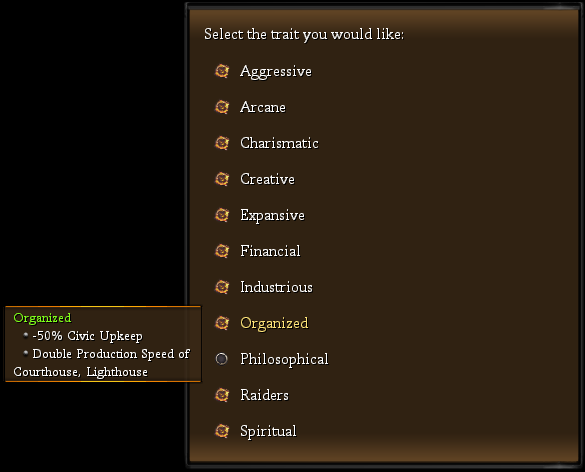585x472 pixels.
Task: Select the icon beside Industrious
Action: coord(222,287)
